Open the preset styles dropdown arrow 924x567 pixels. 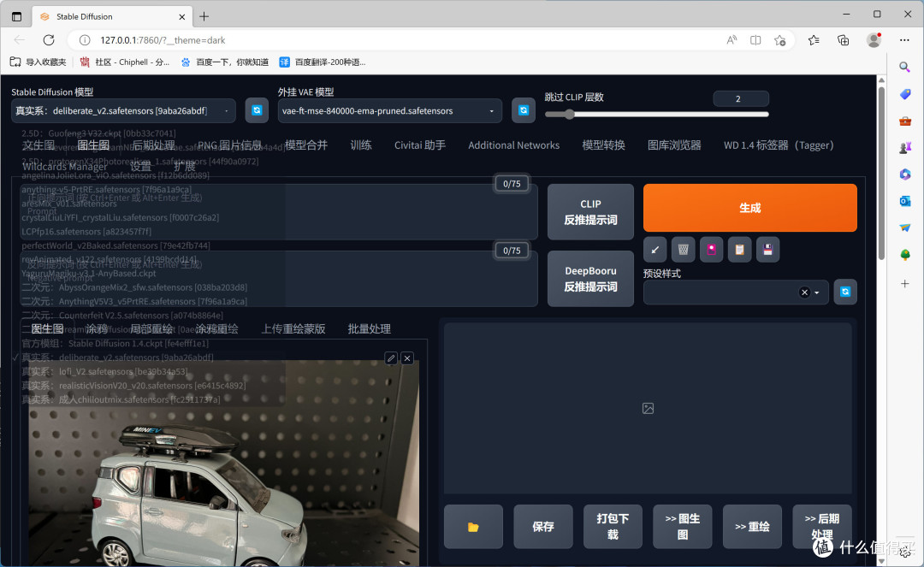point(817,292)
